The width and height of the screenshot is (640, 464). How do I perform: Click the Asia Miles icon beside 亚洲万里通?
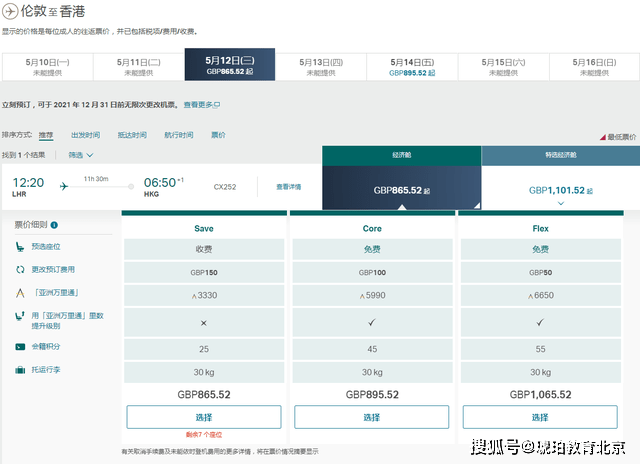20,293
